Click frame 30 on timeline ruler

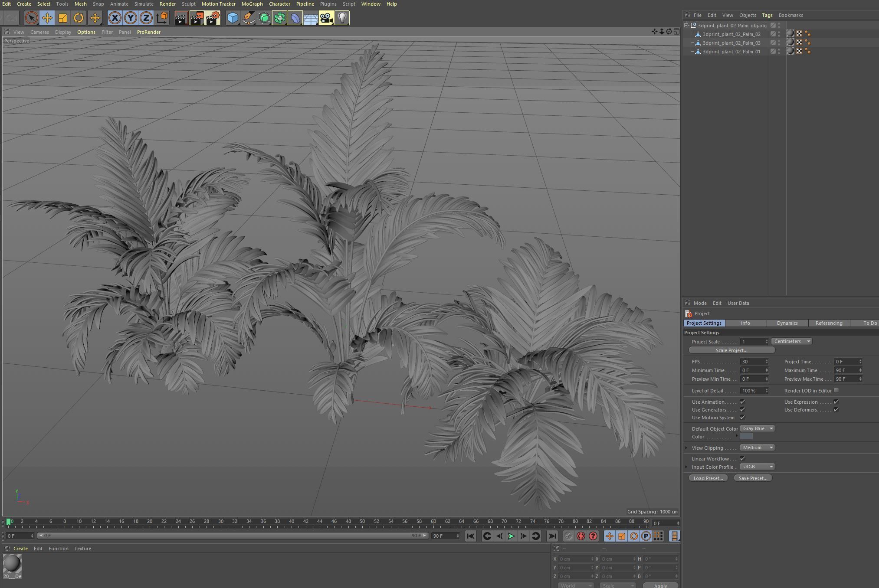point(220,521)
